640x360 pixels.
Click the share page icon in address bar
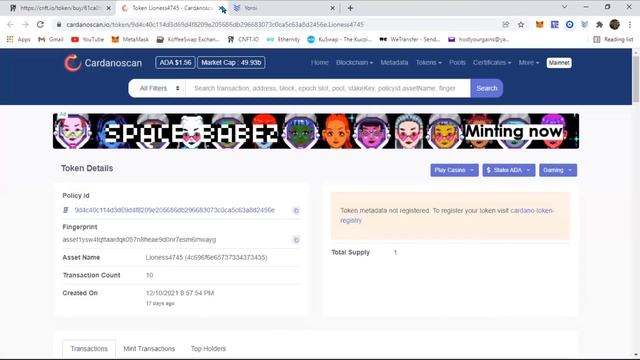506,24
